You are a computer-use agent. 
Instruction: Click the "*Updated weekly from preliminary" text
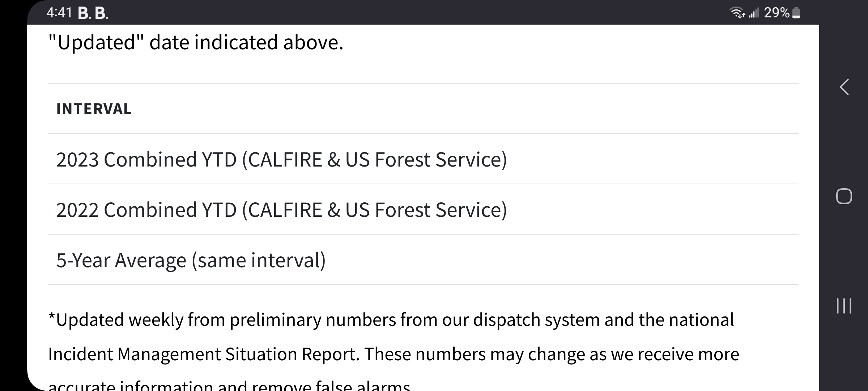point(184,320)
